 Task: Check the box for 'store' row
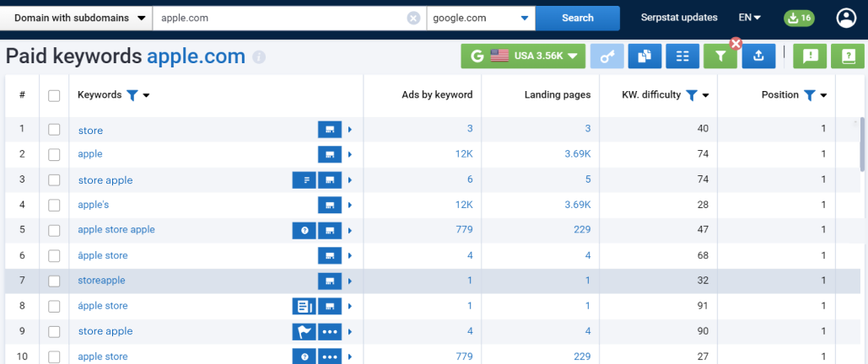(54, 130)
